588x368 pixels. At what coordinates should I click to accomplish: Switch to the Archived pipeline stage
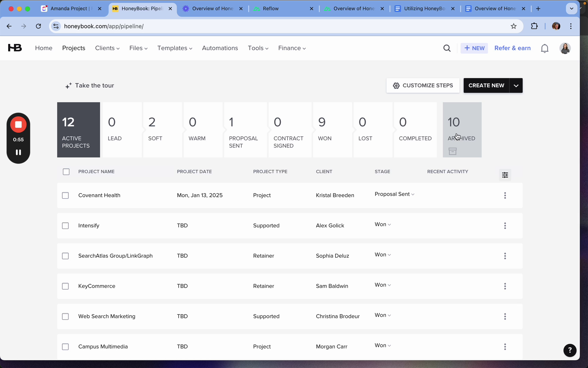point(462,130)
